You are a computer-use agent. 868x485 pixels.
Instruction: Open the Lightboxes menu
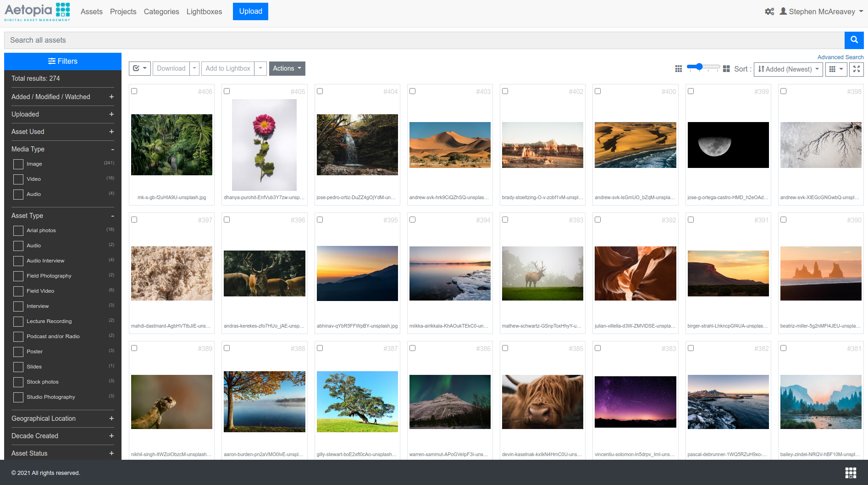[x=204, y=11]
